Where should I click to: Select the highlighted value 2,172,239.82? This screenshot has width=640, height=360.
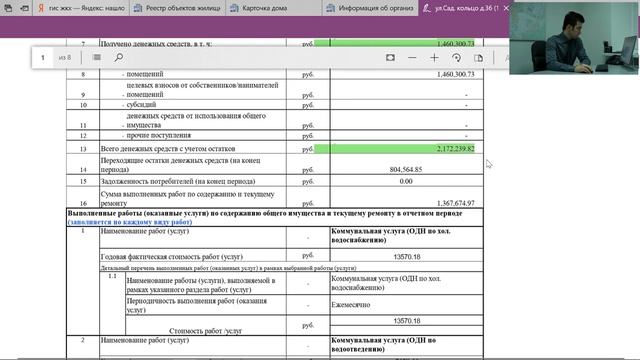click(456, 149)
